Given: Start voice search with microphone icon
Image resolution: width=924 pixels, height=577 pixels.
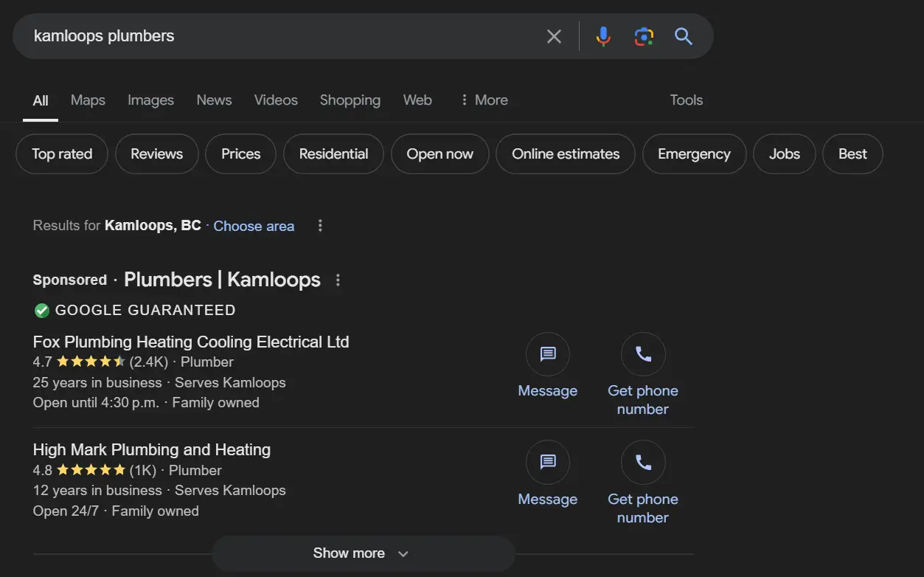Looking at the screenshot, I should click(x=603, y=36).
